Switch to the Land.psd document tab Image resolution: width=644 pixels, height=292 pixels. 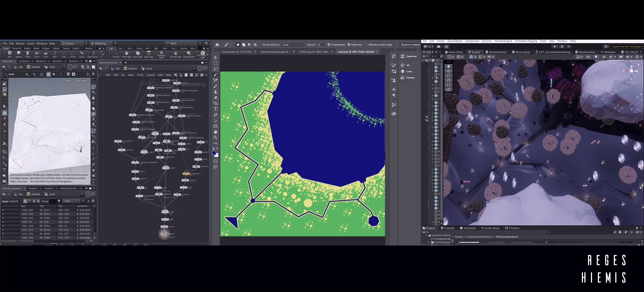[x=355, y=52]
